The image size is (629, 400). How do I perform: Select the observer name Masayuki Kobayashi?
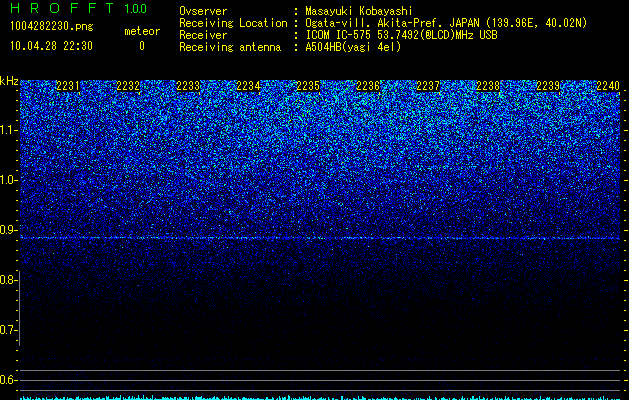(359, 11)
